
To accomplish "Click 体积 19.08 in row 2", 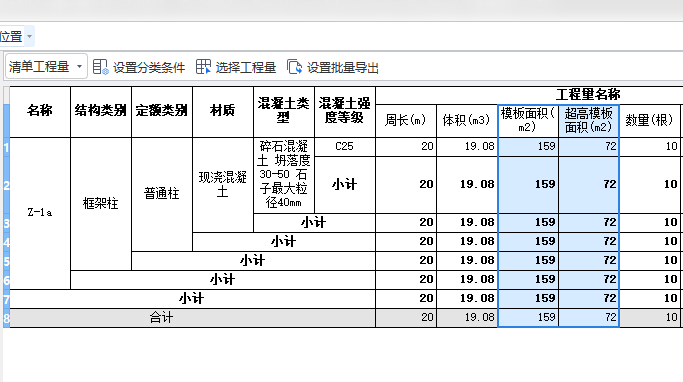I will coord(467,185).
